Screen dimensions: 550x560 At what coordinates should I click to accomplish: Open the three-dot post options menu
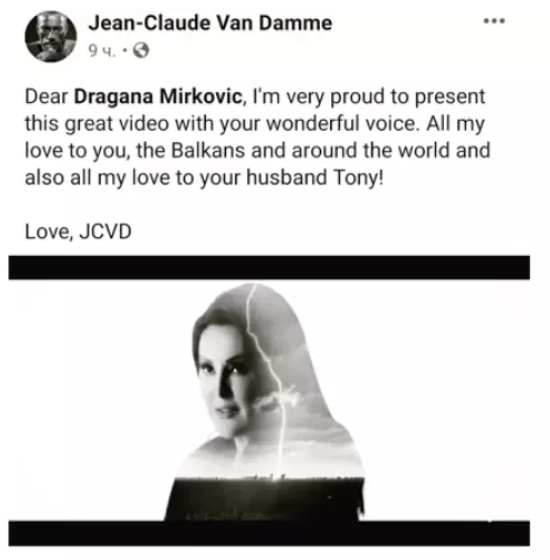494,21
